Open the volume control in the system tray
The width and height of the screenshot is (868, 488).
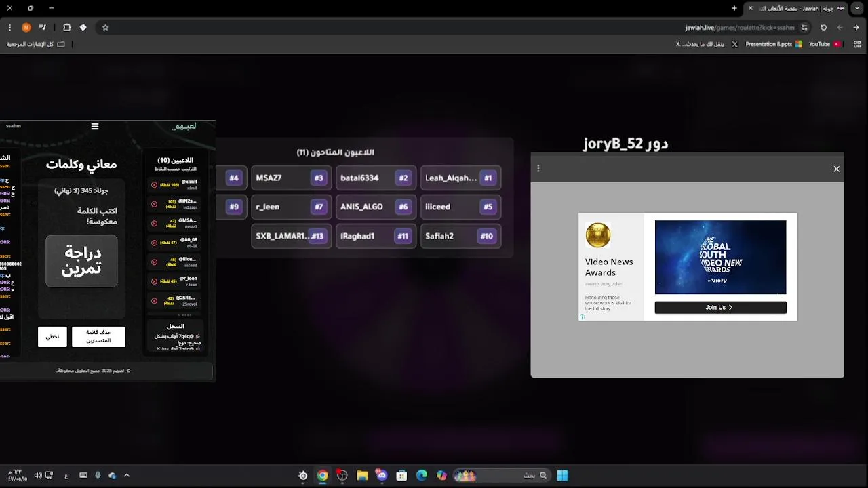pos(38,476)
